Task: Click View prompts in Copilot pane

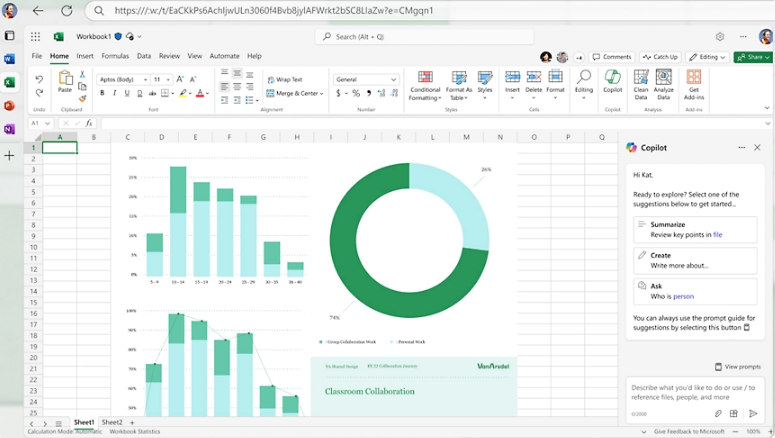Action: coord(737,367)
